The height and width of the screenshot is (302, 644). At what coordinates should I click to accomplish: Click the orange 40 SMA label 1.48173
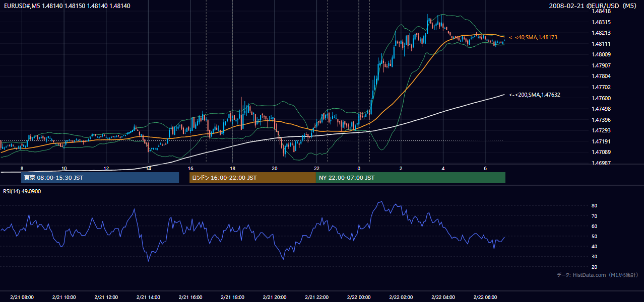533,37
